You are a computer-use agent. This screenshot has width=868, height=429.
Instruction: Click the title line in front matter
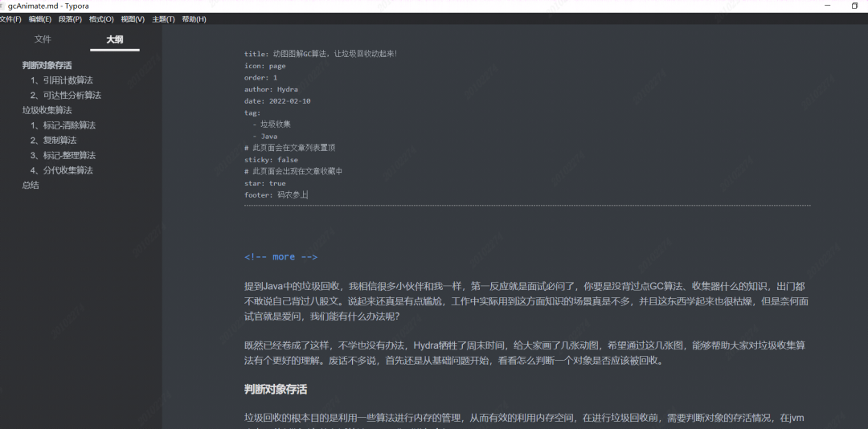tap(321, 54)
